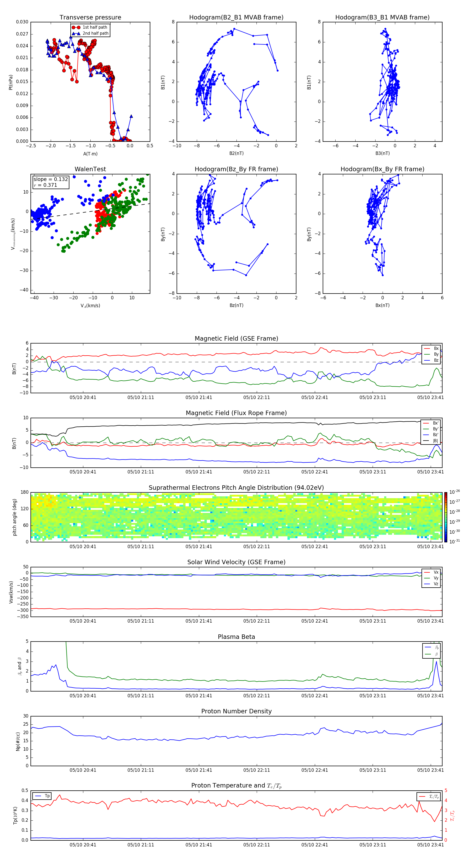Viewport: 473px width, 868px height.
Task: Click the "Bx(nT)" x-axis label
Action: tap(382, 305)
